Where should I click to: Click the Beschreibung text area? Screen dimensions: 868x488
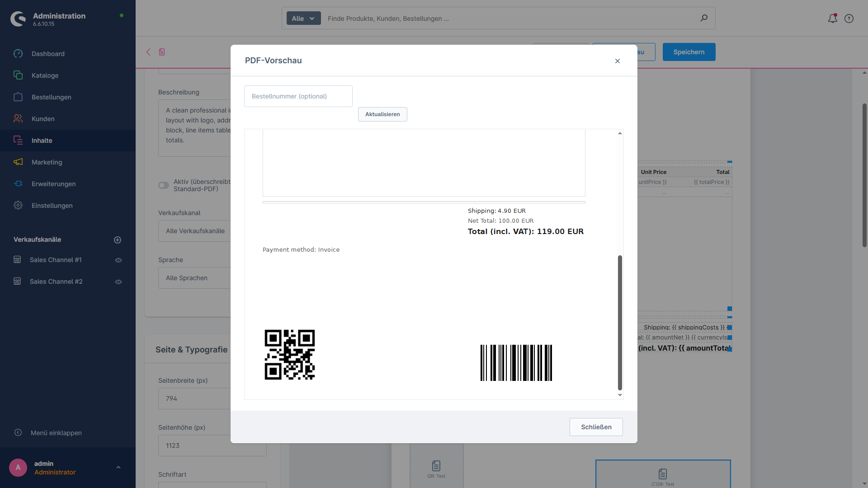coord(194,128)
